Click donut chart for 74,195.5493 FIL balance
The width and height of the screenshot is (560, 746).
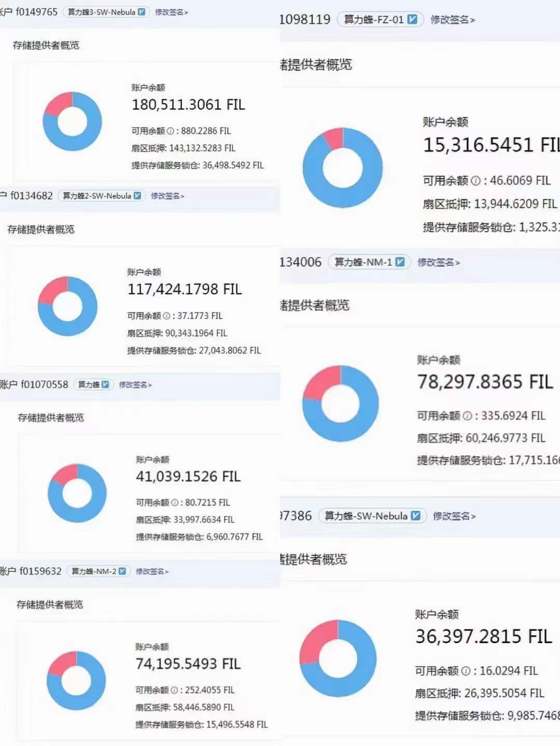click(76, 681)
